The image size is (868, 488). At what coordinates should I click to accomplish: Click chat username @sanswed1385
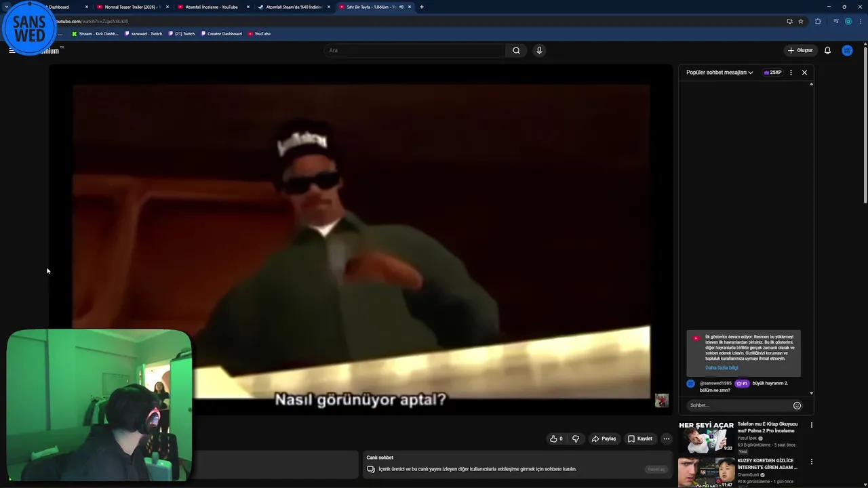click(x=715, y=383)
